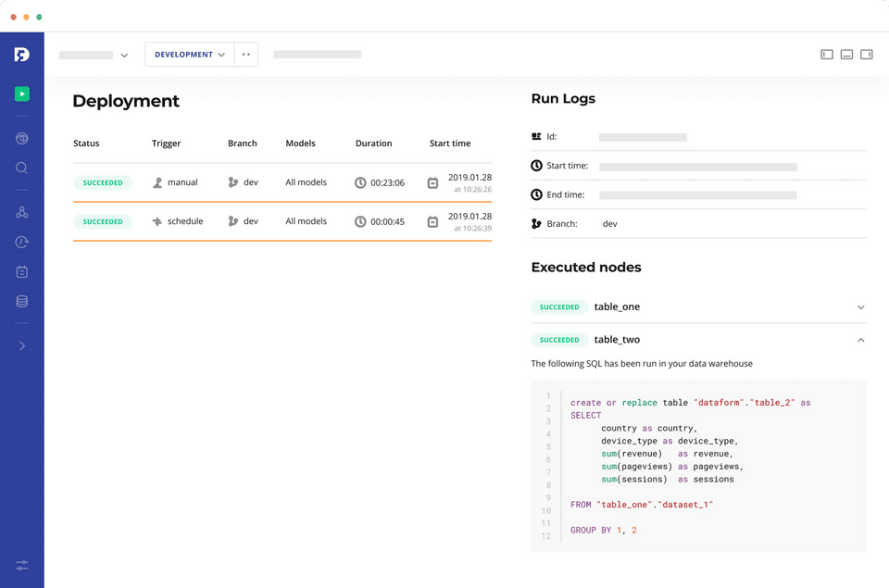Show the bottom panel layout icon

point(846,55)
